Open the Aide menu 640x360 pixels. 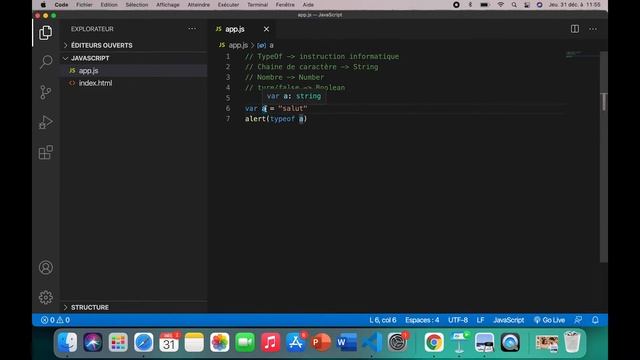(x=308, y=5)
